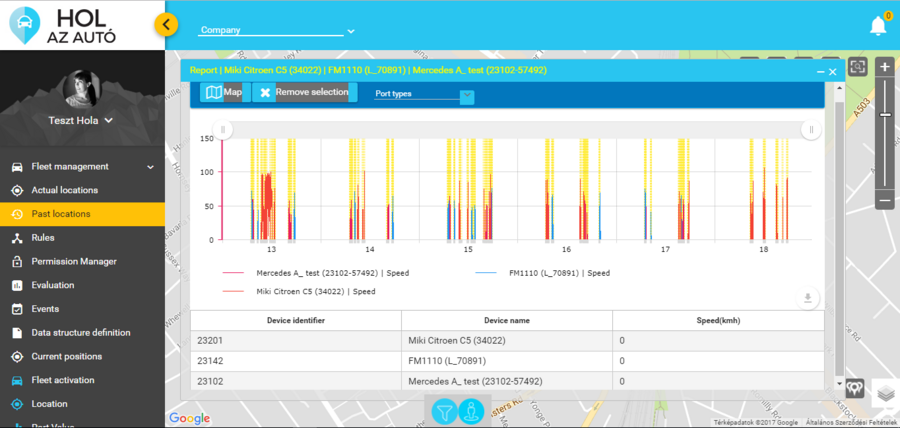Collapse the sidebar with the yellow arrow
Screen dimensions: 900x428
(167, 25)
